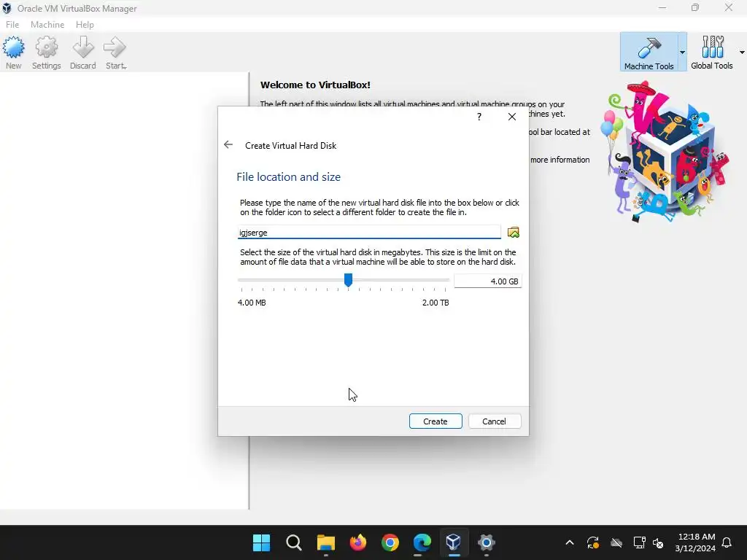Open File Explorer from the taskbar
This screenshot has width=747, height=560.
click(326, 542)
